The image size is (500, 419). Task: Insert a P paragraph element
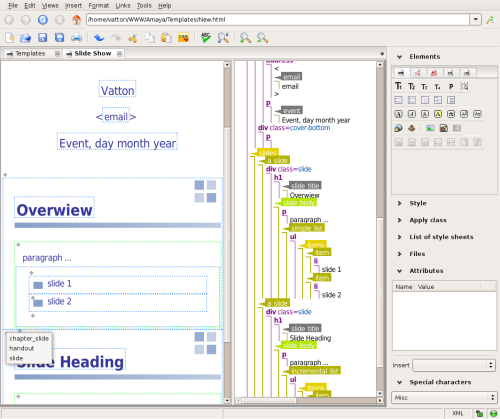(451, 86)
